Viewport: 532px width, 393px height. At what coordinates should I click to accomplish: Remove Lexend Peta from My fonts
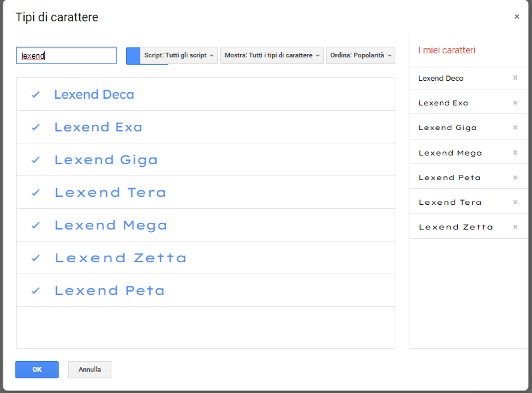pos(515,177)
